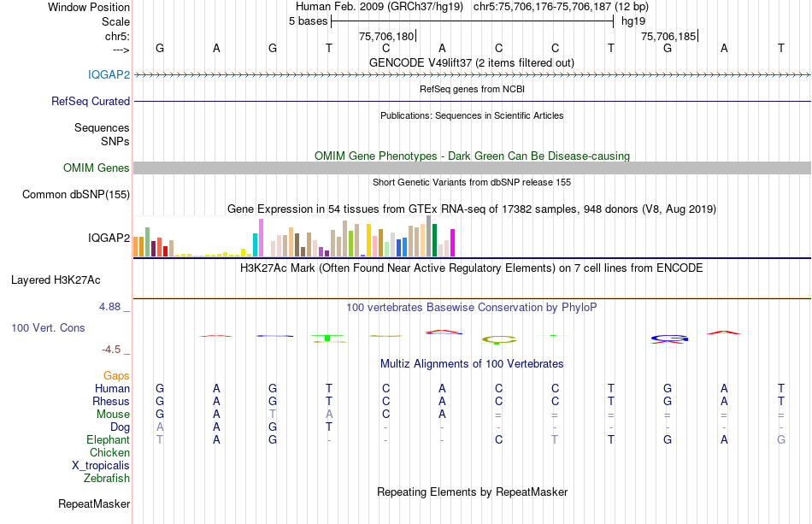The height and width of the screenshot is (524, 812).
Task: Click the hg19 label beside scale bar
Action: [633, 21]
